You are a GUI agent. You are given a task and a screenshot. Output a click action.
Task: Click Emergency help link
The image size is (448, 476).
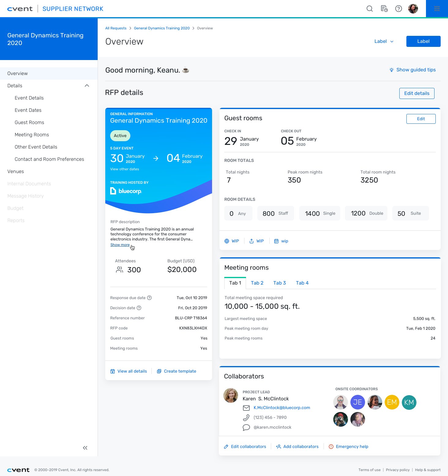[349, 447]
